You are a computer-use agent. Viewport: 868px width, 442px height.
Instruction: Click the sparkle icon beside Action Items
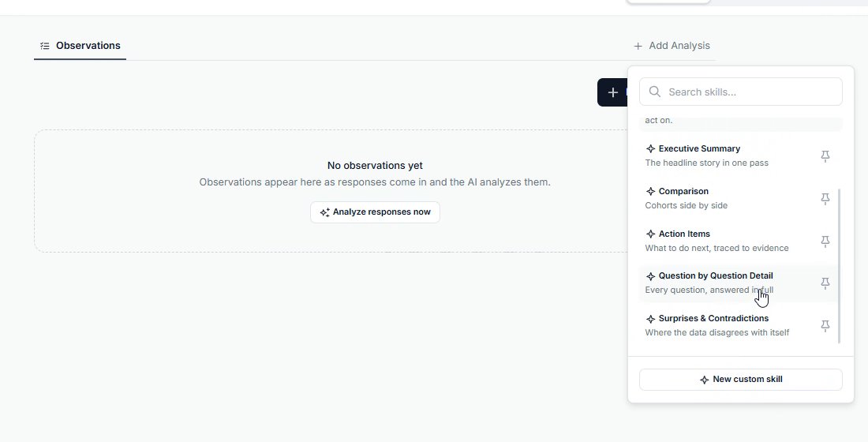tap(650, 234)
